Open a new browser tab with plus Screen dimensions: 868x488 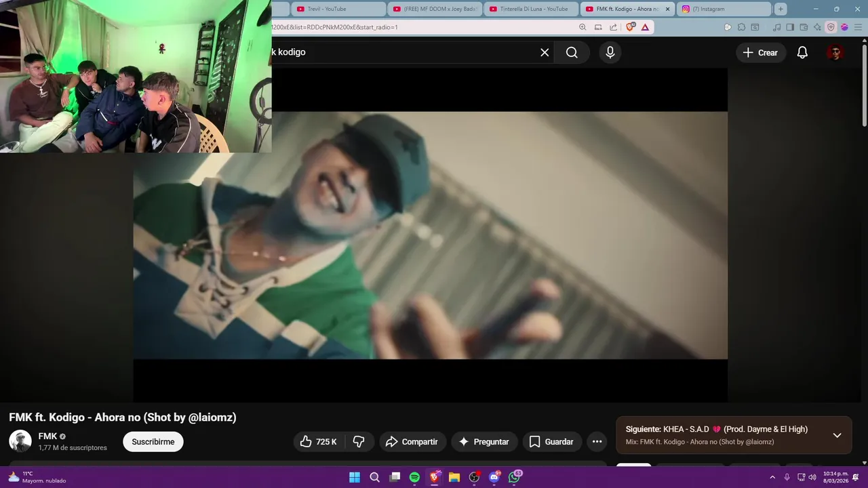click(781, 9)
